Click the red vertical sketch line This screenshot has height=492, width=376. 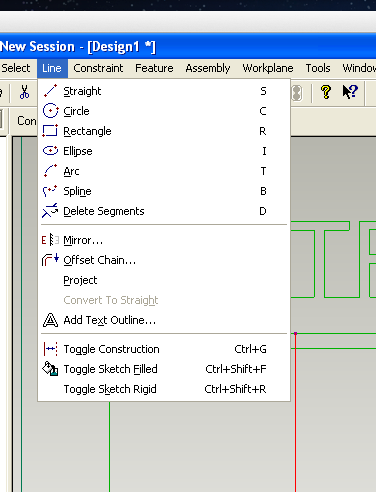(295, 412)
